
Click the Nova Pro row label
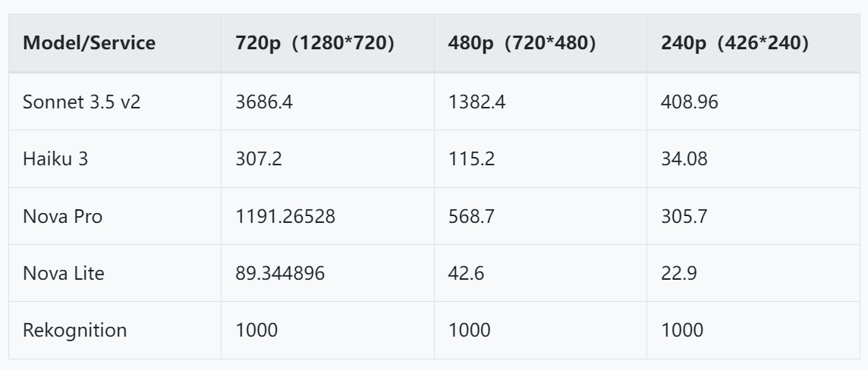(62, 216)
